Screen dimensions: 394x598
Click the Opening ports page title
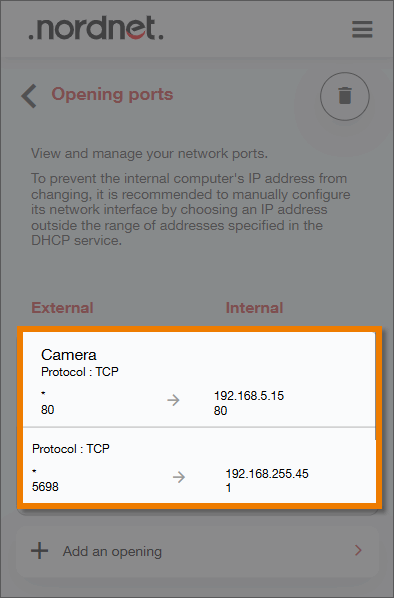pos(112,94)
